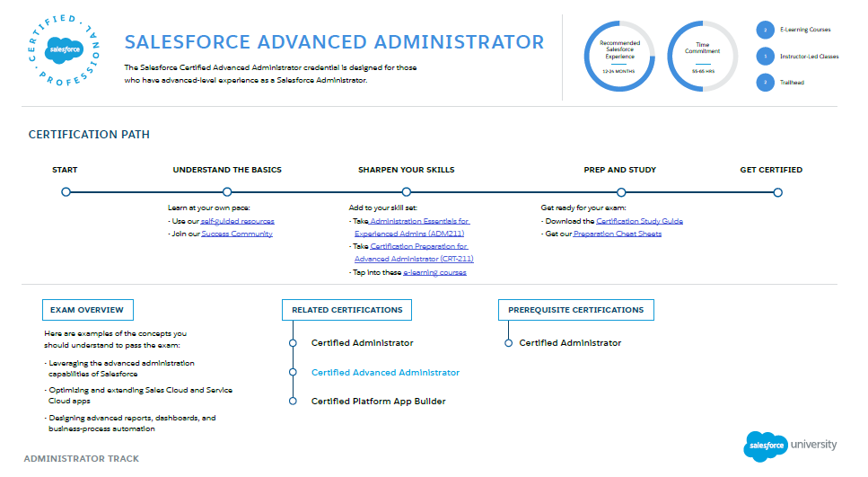Screen dimensions: 868x477
Task: Click the Trailhead blue circle badge
Action: [x=765, y=83]
